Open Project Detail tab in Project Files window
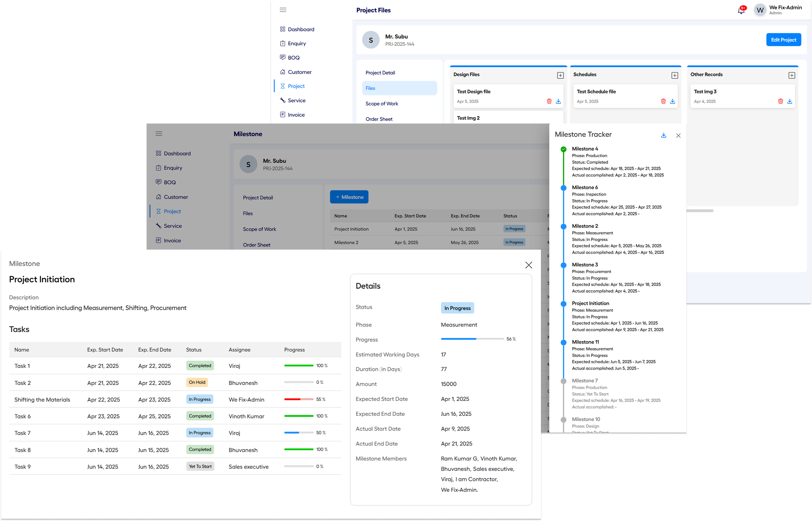 [380, 73]
